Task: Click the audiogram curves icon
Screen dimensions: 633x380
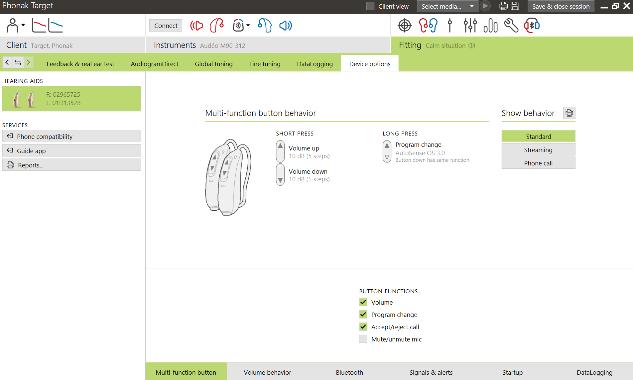Action: pos(47,25)
